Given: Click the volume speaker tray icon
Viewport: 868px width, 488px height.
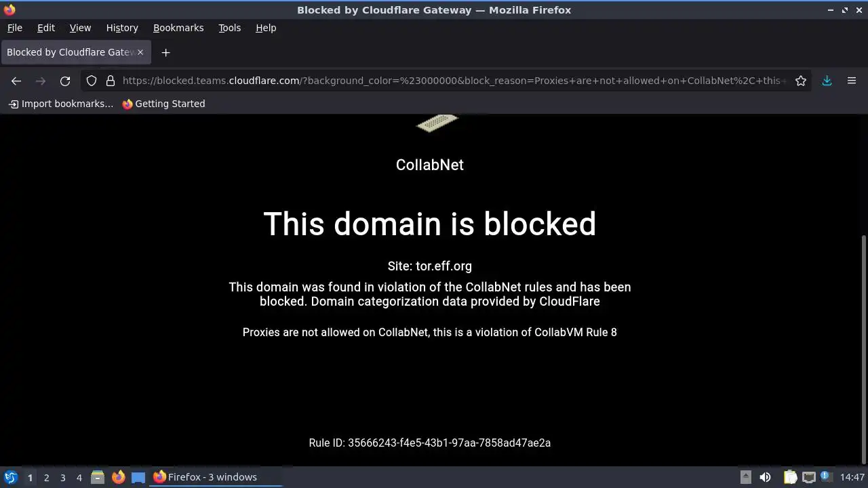Looking at the screenshot, I should (x=765, y=477).
